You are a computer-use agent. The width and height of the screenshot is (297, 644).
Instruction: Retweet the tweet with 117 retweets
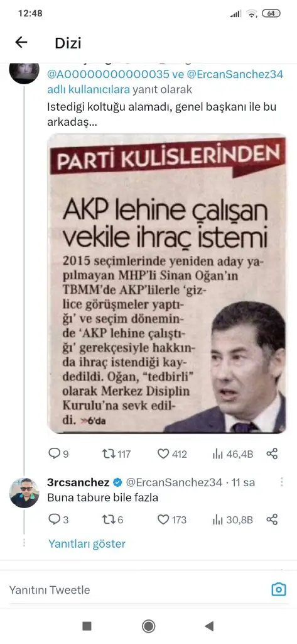point(116,454)
